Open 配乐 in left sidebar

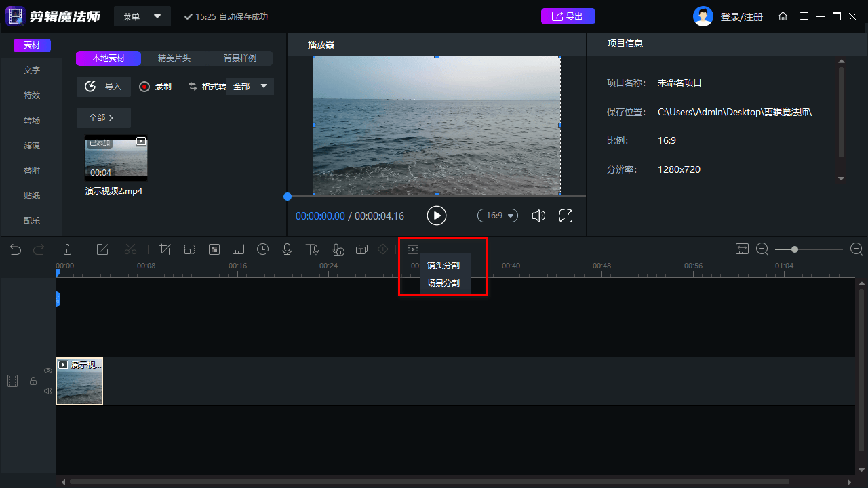coord(32,221)
